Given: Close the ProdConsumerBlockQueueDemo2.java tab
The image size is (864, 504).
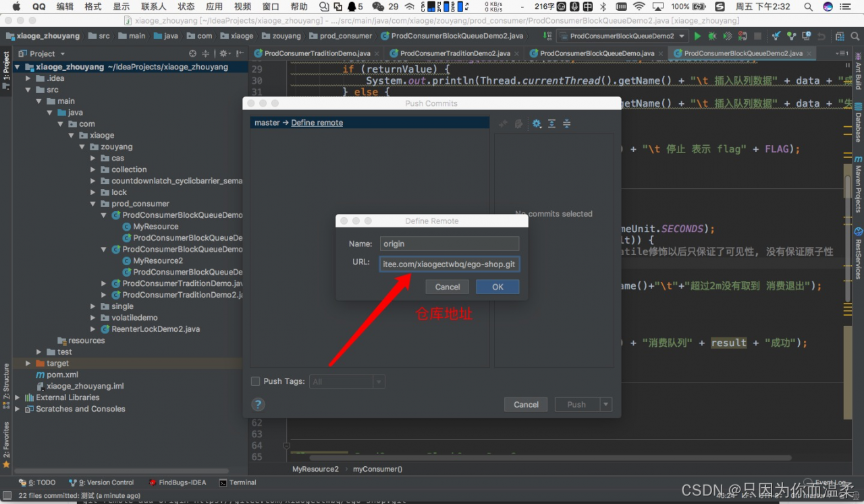Looking at the screenshot, I should [x=809, y=53].
